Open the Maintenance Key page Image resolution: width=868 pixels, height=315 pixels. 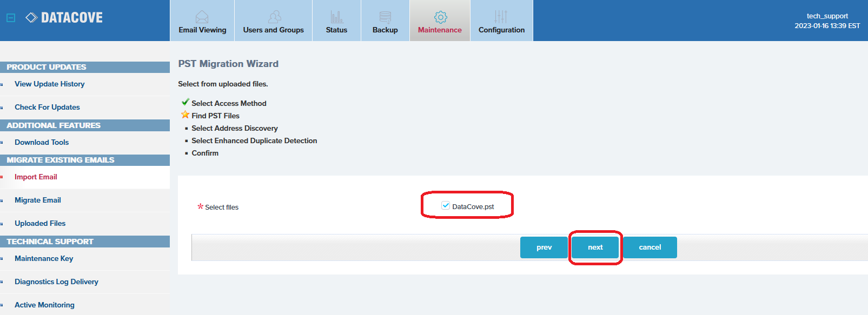click(44, 259)
